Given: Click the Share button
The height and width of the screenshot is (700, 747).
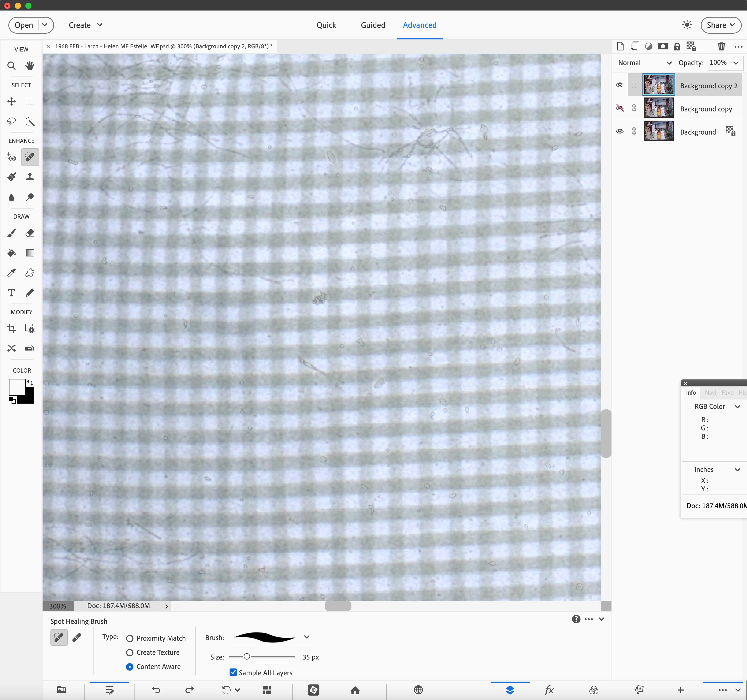Looking at the screenshot, I should pyautogui.click(x=720, y=25).
